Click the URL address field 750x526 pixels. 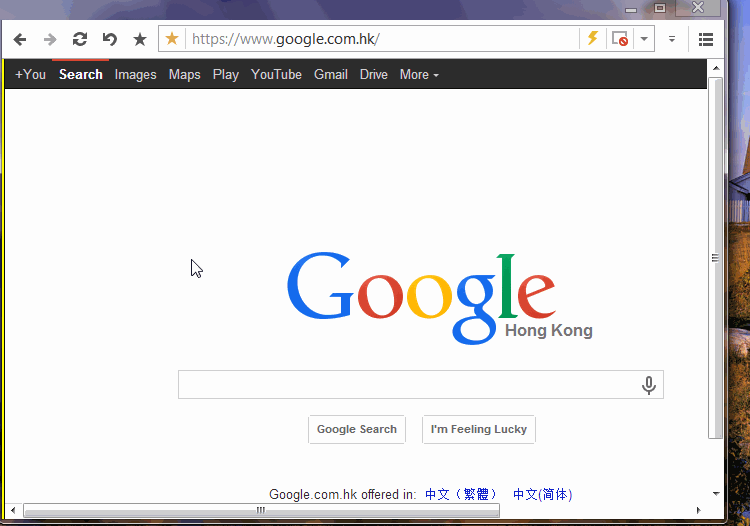(x=383, y=38)
